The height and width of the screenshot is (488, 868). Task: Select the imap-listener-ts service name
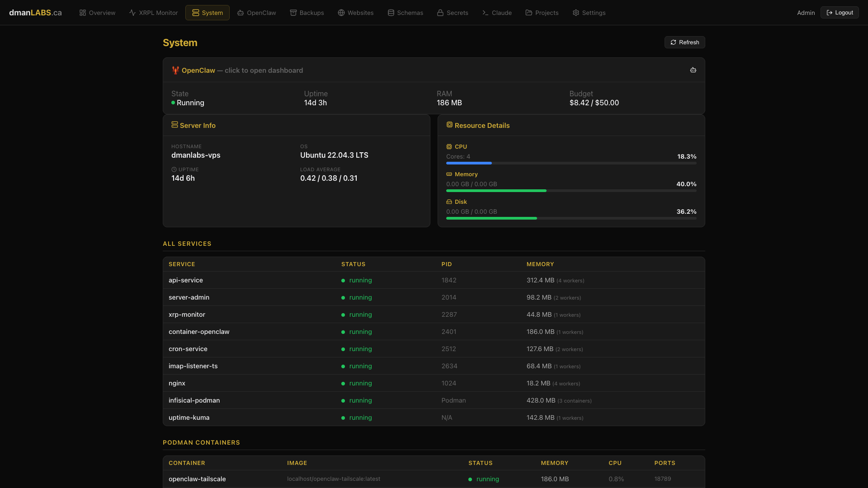(x=193, y=366)
